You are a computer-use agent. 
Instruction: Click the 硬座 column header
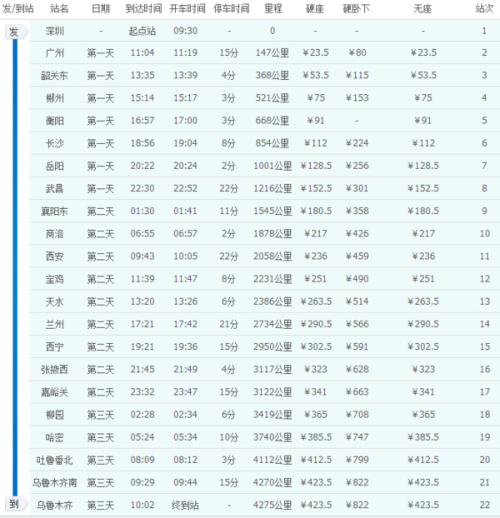point(315,9)
